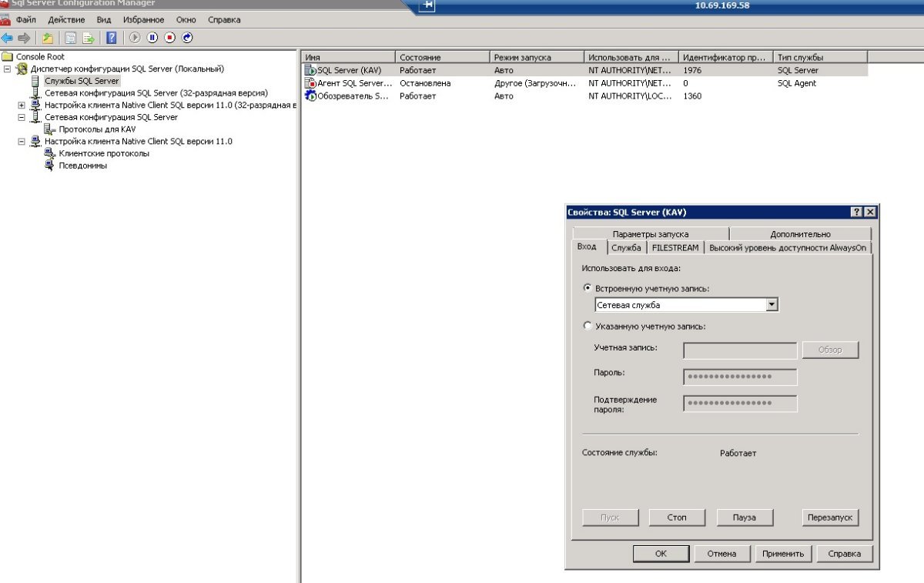Image resolution: width=924 pixels, height=583 pixels.
Task: Click the Back arrow in toolbar
Action: coord(7,38)
